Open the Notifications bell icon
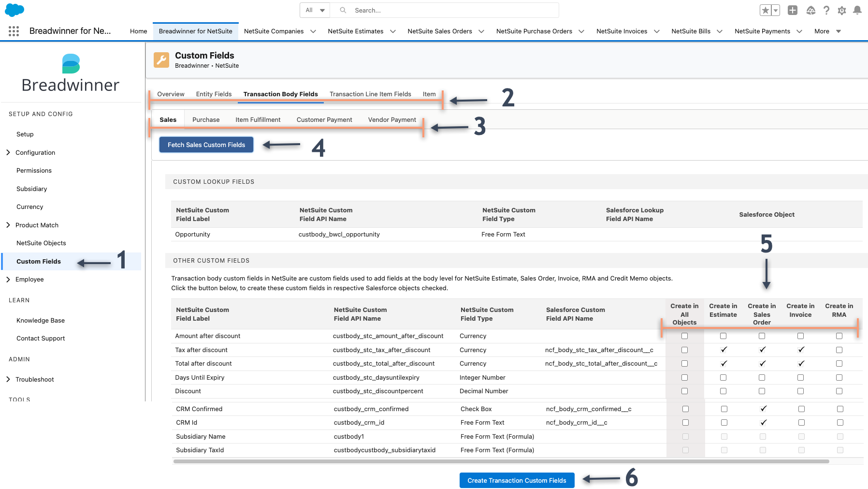 click(x=857, y=10)
